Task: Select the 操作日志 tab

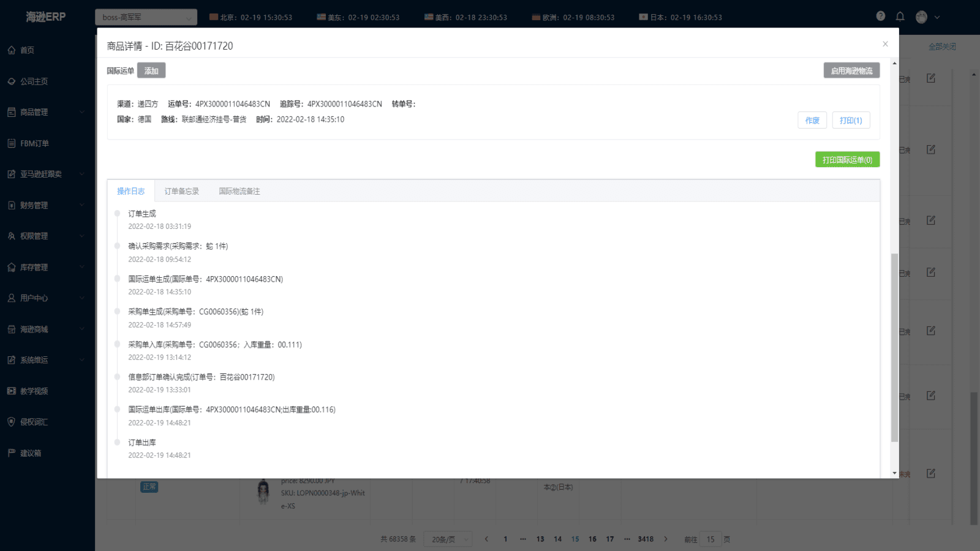Action: (x=130, y=192)
